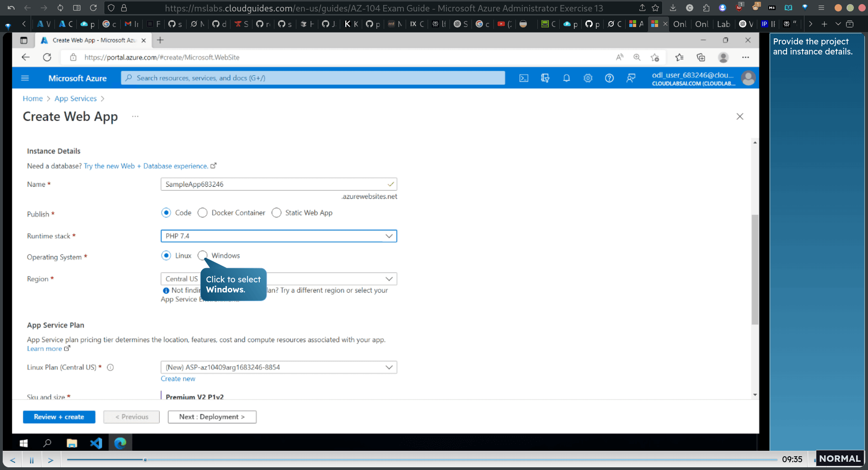The height and width of the screenshot is (470, 868).
Task: Click the Azure search resources box
Action: click(x=313, y=78)
